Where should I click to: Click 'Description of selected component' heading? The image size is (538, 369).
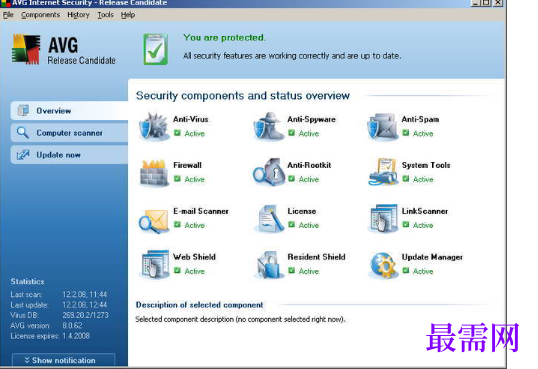199,305
